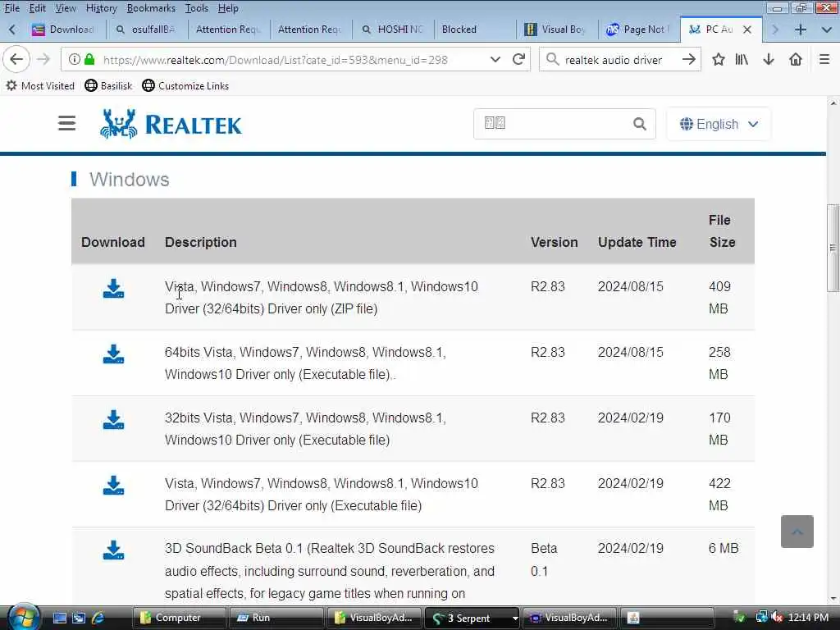Open the address bar history dropdown
Image resolution: width=840 pixels, height=630 pixels.
coord(495,59)
